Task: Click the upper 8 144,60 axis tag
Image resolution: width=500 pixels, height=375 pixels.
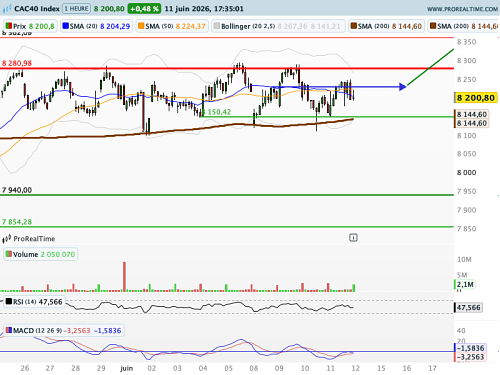Action: pos(472,114)
